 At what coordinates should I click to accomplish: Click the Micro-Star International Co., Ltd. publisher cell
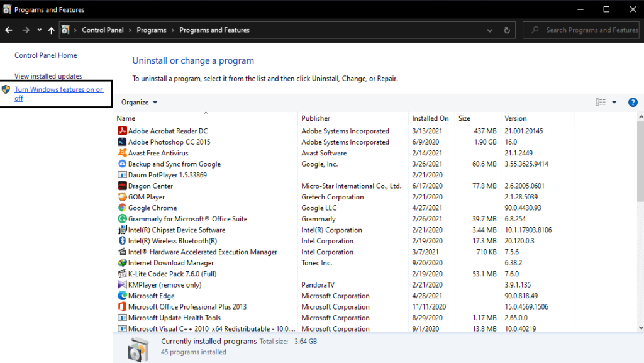(351, 186)
